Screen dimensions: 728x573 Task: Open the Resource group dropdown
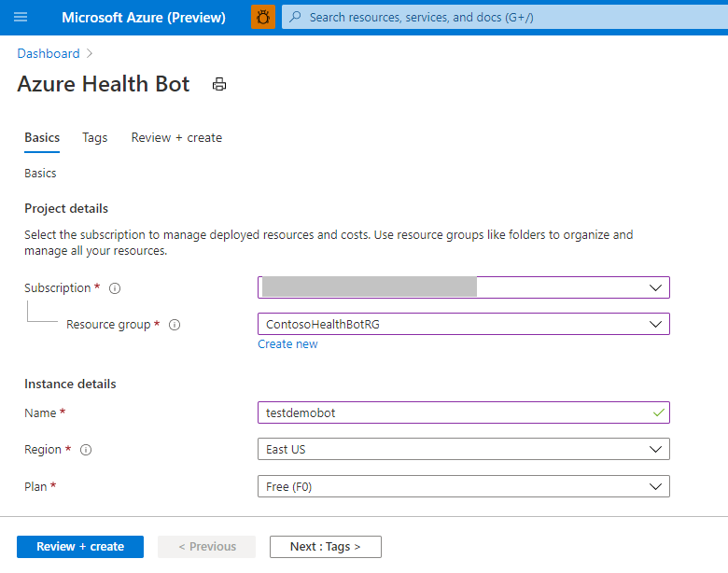tap(464, 324)
